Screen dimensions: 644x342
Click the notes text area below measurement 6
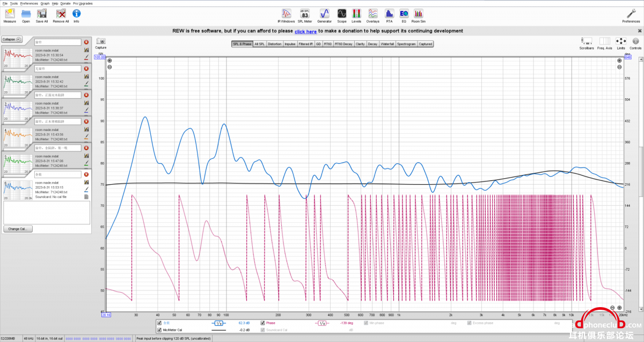pos(47,213)
